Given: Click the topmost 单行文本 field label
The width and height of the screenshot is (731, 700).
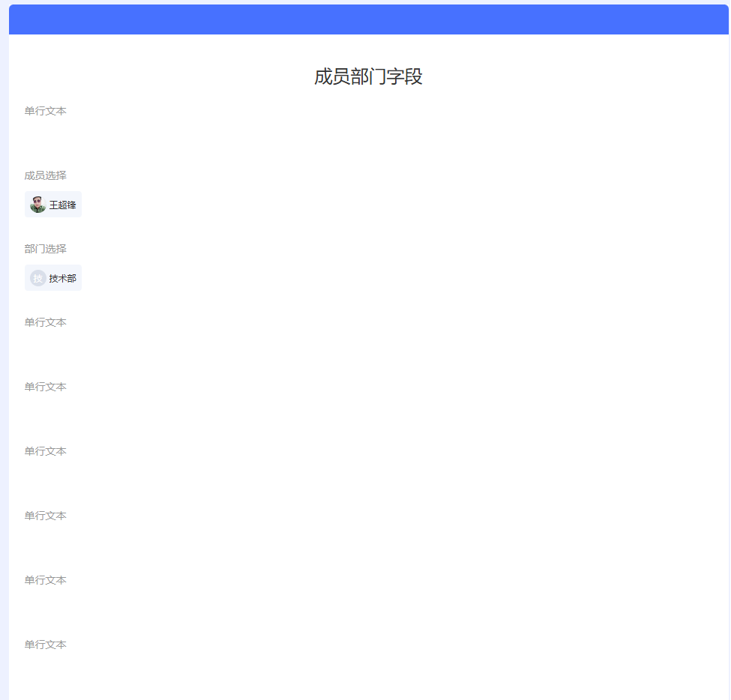Looking at the screenshot, I should [45, 111].
